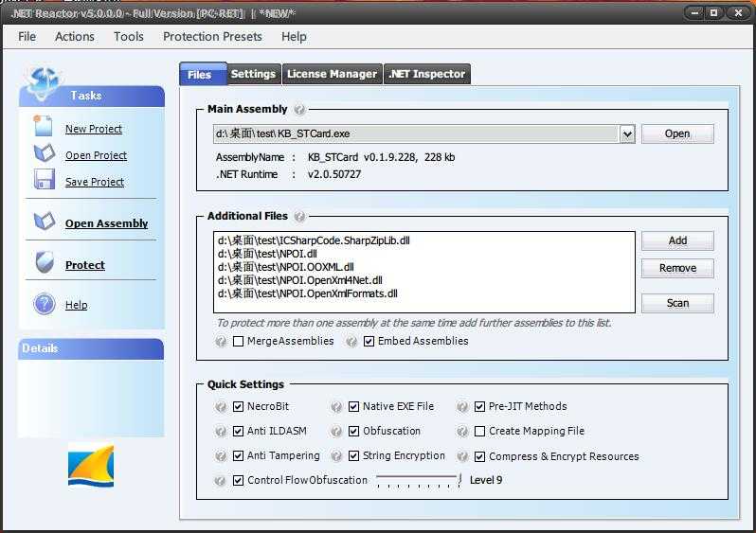The width and height of the screenshot is (756, 533).
Task: Click the help icon next to Obfuscation
Action: (x=336, y=432)
